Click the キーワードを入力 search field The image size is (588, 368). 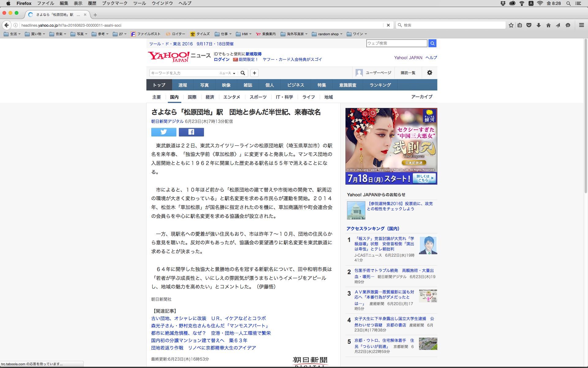pyautogui.click(x=184, y=73)
